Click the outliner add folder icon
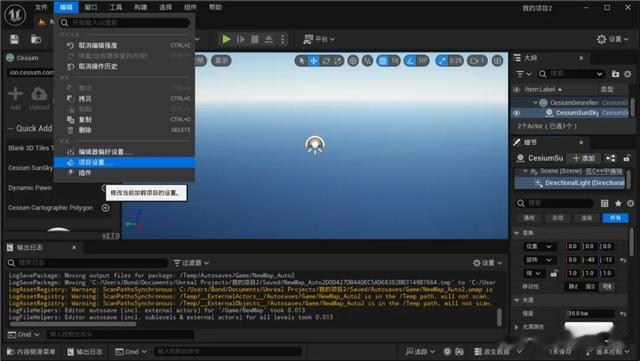This screenshot has width=640, height=361. tap(615, 74)
